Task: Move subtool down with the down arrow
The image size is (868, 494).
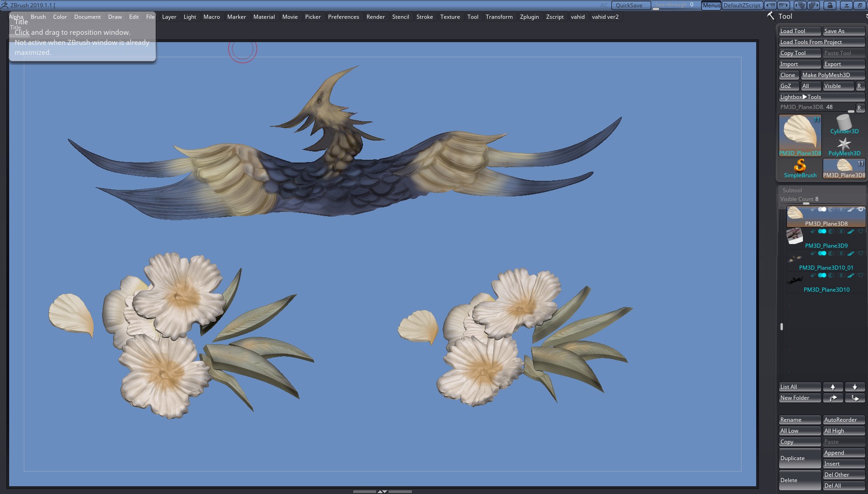Action: [x=855, y=387]
